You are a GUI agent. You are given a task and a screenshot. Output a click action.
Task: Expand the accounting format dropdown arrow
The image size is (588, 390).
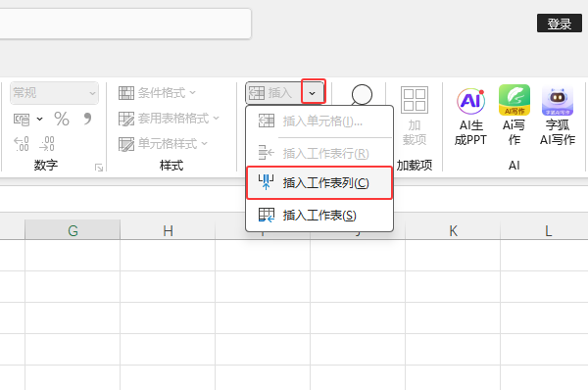click(39, 120)
